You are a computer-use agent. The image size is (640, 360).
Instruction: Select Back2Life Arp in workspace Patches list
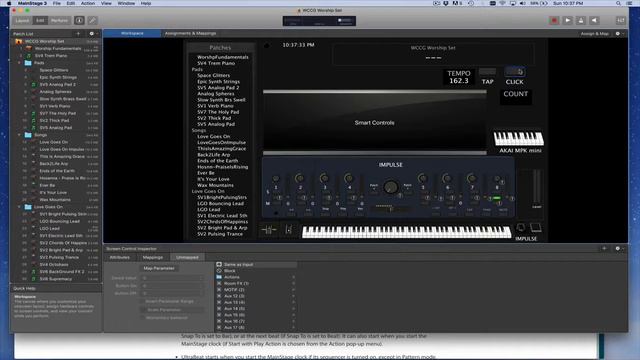[x=213, y=155]
